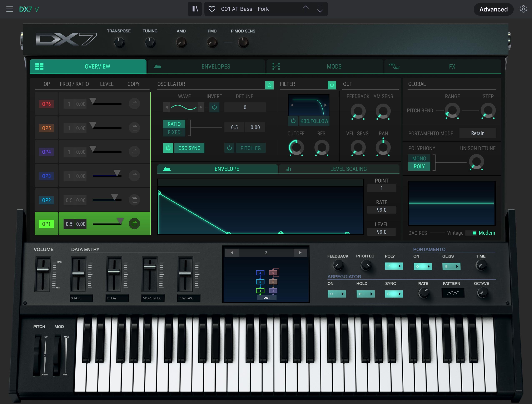Choose next algorithm with right arrow
The width and height of the screenshot is (532, 404).
[x=300, y=253]
